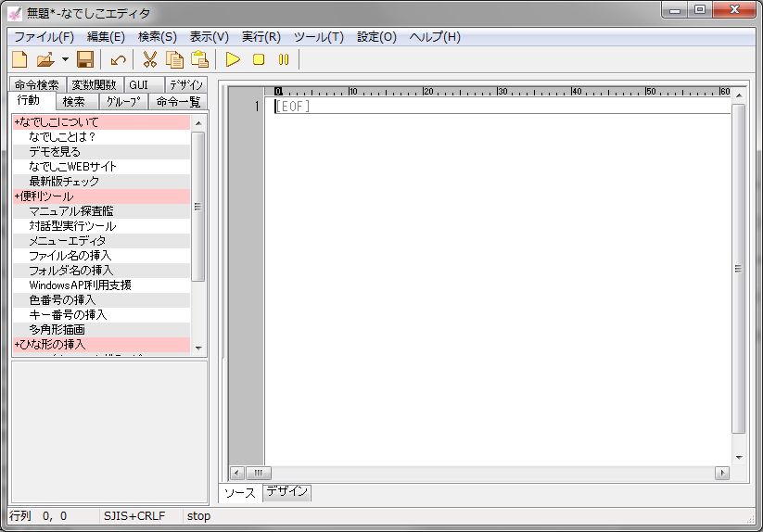The height and width of the screenshot is (532, 763).
Task: Click action list scroll-up arrow
Action: (x=198, y=123)
